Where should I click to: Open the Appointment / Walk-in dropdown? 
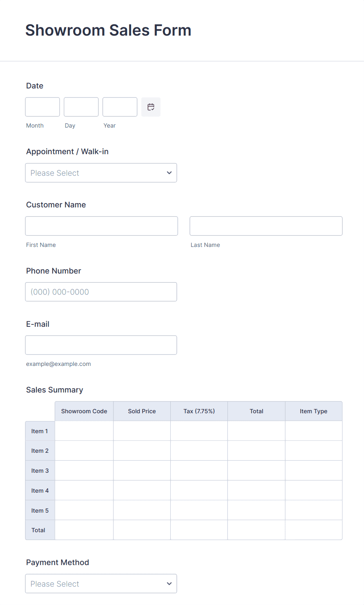[x=101, y=173]
